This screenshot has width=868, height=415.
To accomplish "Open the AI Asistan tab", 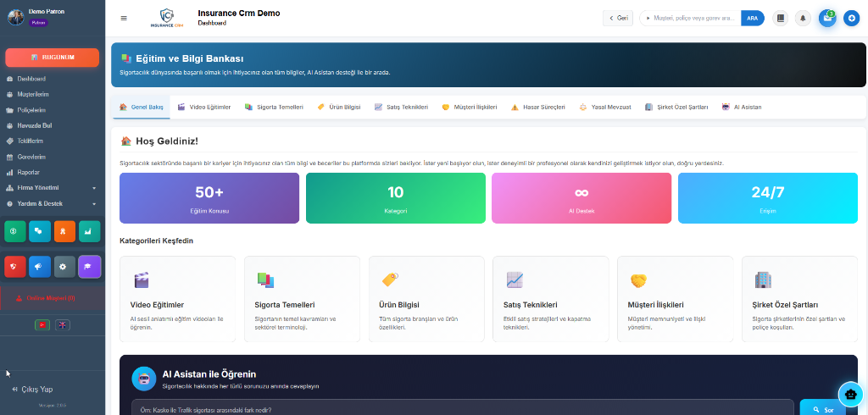I will coord(742,107).
